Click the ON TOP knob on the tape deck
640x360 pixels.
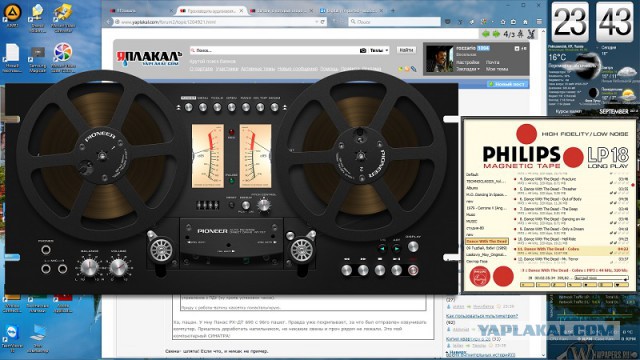tap(260, 107)
